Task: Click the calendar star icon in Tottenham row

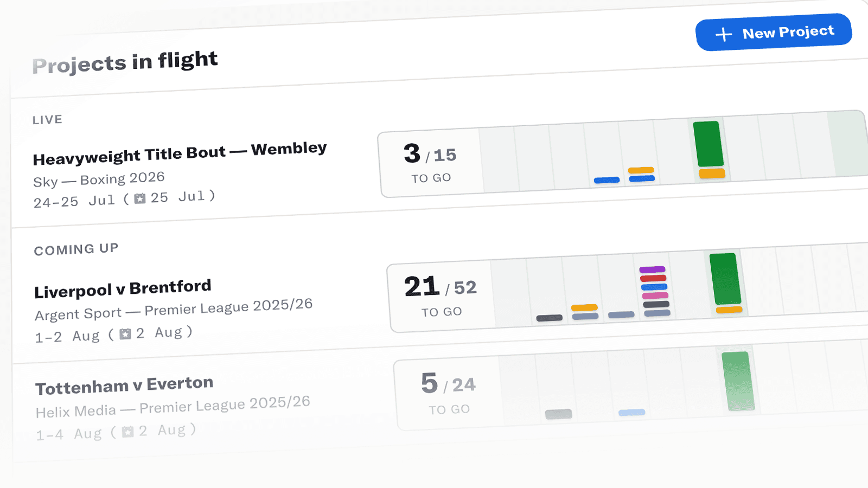Action: coord(127,432)
